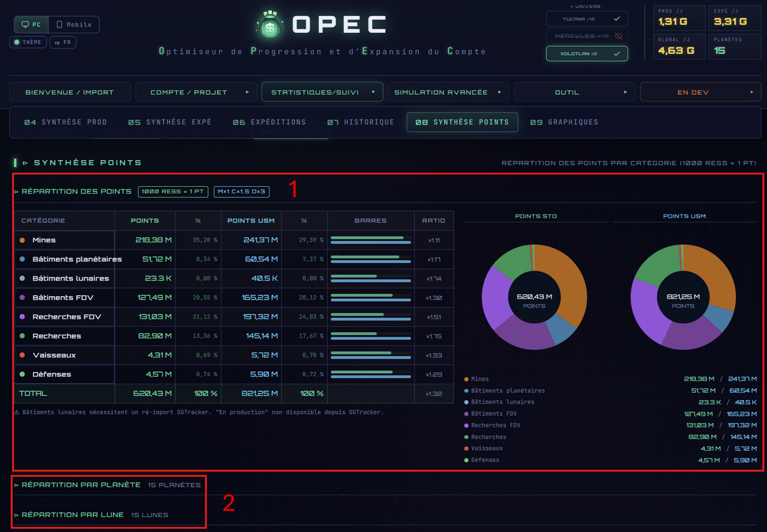Click the orange dot on Mines table row
Image resolution: width=767 pixels, height=532 pixels.
[x=22, y=240]
